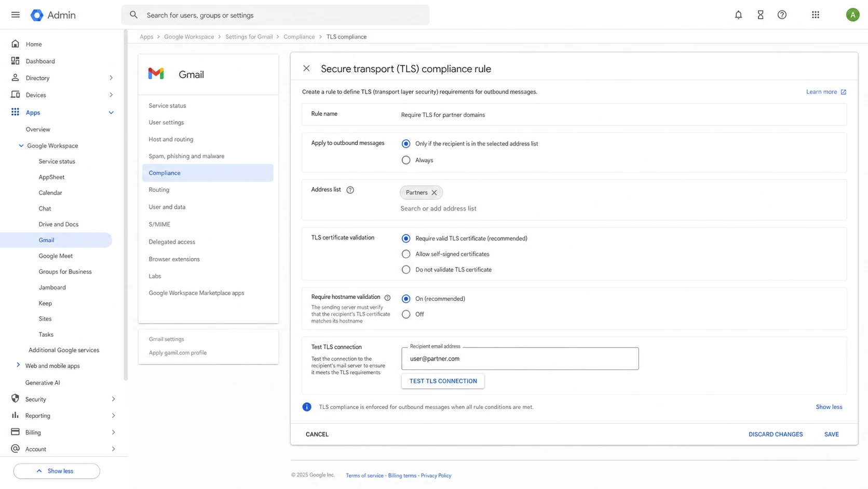Click DISCARD CHANGES
Viewport: 868px width, 489px height.
pyautogui.click(x=776, y=434)
